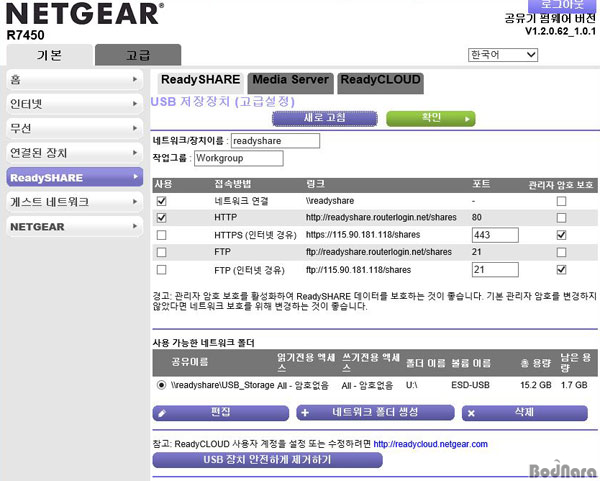600x481 pixels.
Task: Disable password protection for HTTPS (인터넷 경유)
Action: pos(561,235)
